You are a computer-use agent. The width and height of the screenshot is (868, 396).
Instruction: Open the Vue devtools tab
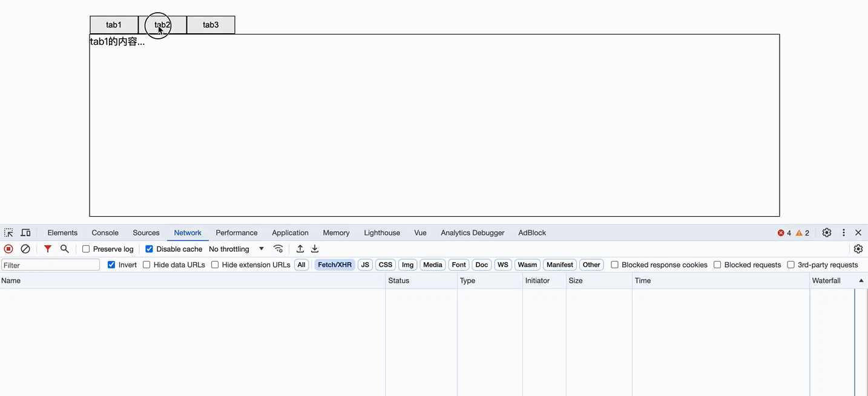[420, 233]
